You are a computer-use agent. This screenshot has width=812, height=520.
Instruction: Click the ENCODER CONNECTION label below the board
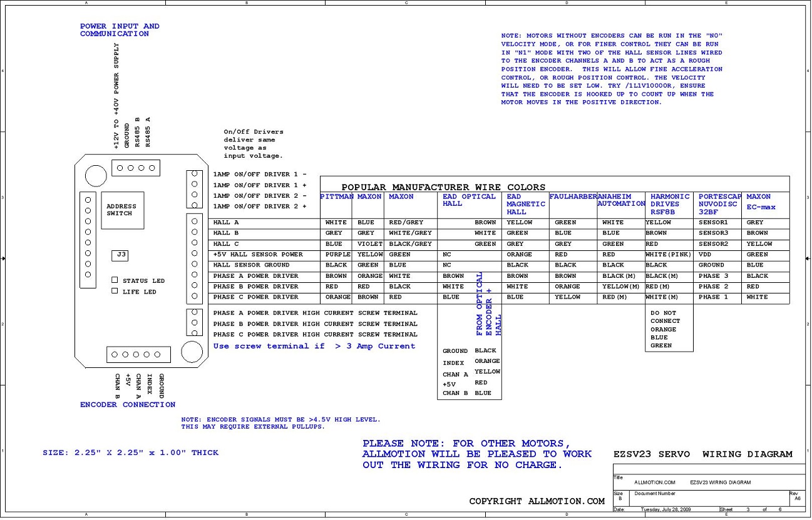[x=128, y=405]
